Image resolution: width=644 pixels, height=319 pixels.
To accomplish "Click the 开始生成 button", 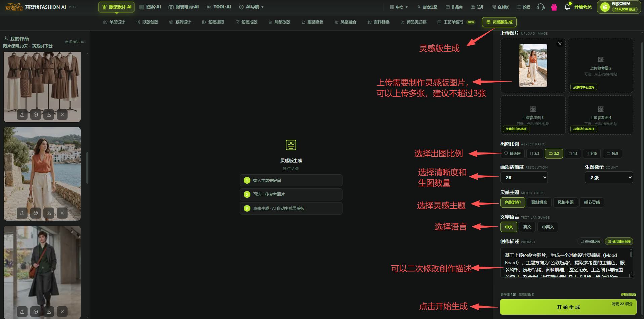I will pyautogui.click(x=568, y=307).
